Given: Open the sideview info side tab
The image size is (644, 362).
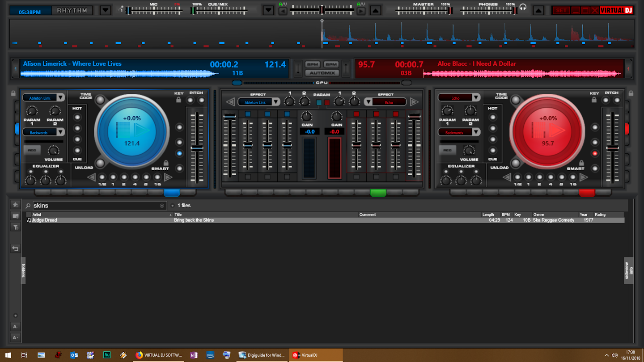Looking at the screenshot, I should coord(629,270).
